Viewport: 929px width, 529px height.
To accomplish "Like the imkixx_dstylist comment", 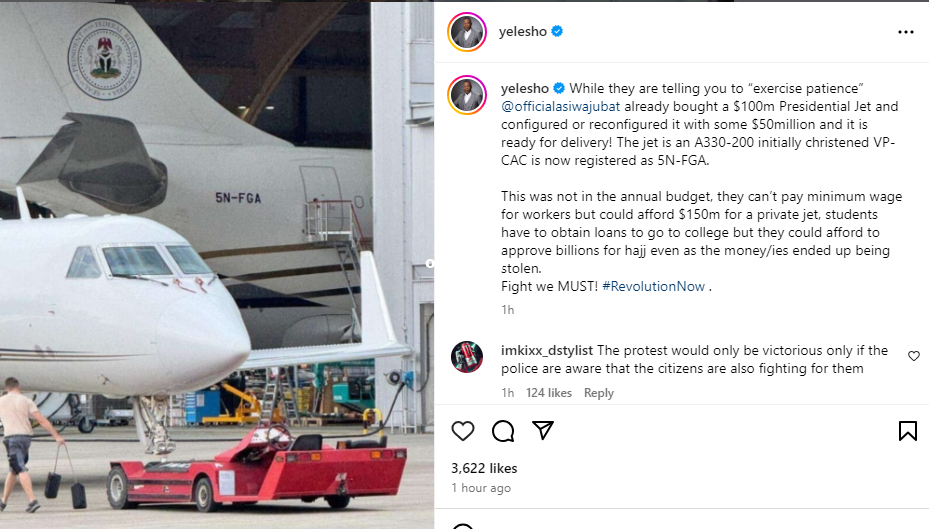I will click(x=914, y=356).
